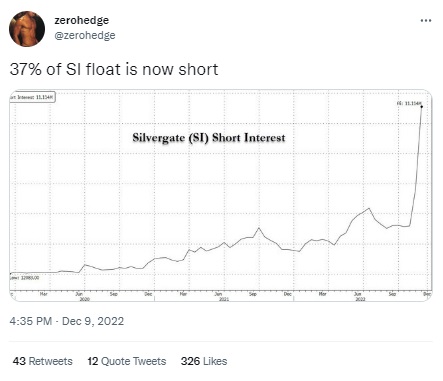Open the tweet timestamp 4:35 PM Dec 9, 2022
This screenshot has height=381, width=443.
[67, 321]
